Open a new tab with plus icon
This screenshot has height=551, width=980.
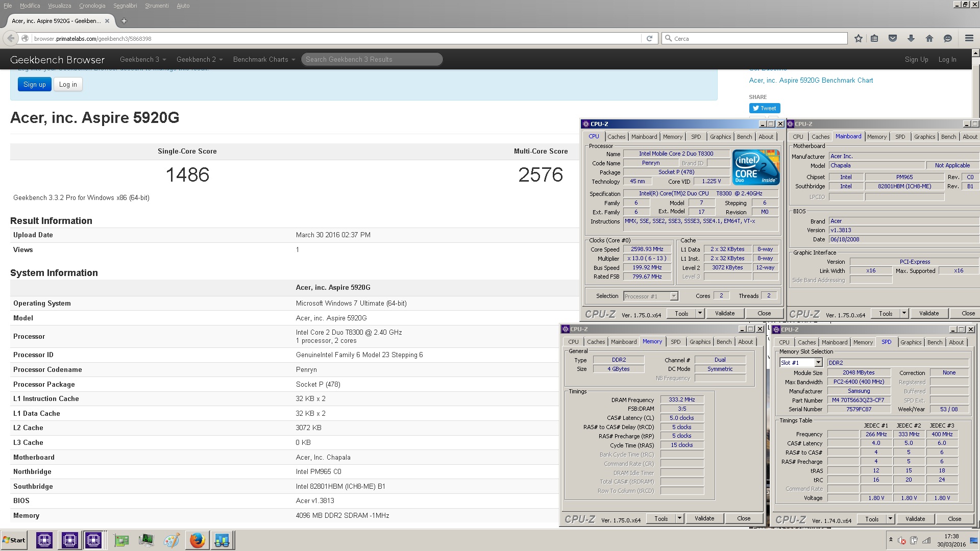[x=124, y=21]
